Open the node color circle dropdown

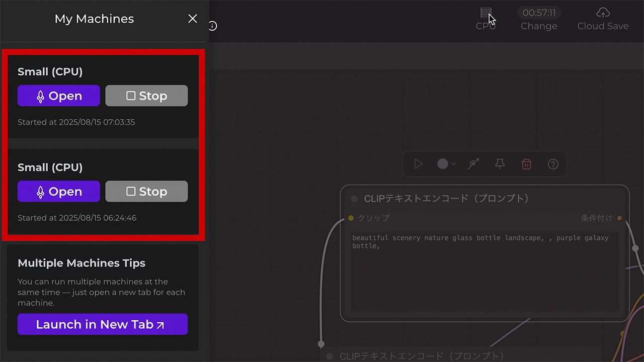(x=446, y=164)
